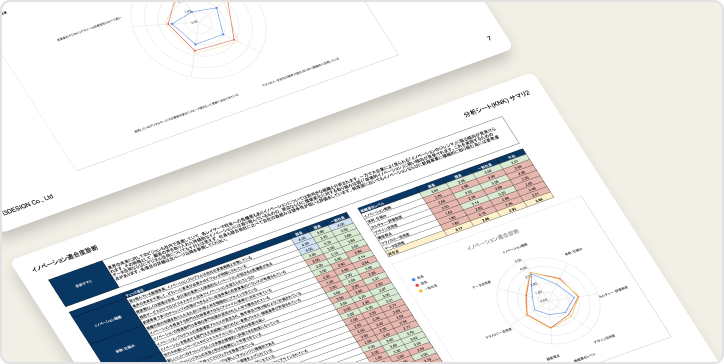Select the チェック項目 column header bar
Viewport: 724px width, 364px height.
point(205,265)
